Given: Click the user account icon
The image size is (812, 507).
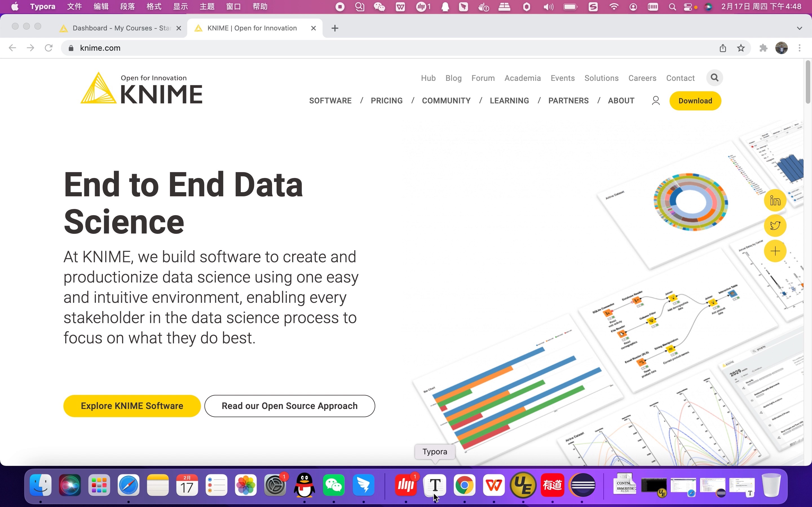Looking at the screenshot, I should (656, 101).
